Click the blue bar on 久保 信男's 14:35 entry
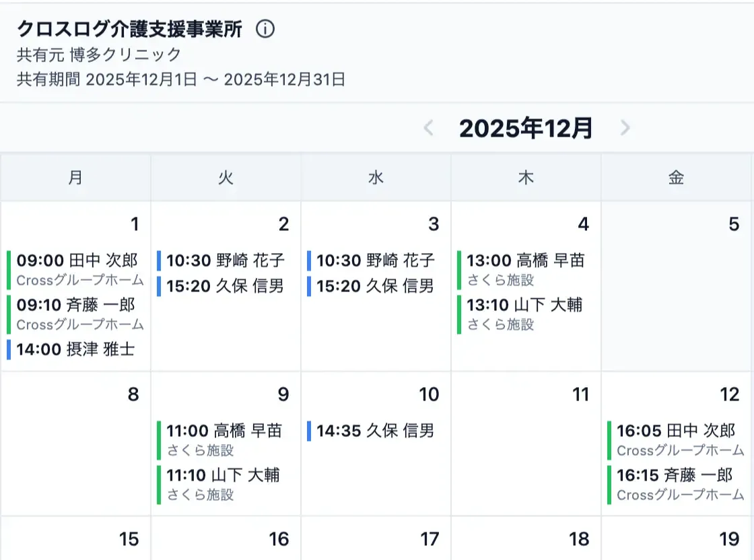The height and width of the screenshot is (560, 754). 309,431
